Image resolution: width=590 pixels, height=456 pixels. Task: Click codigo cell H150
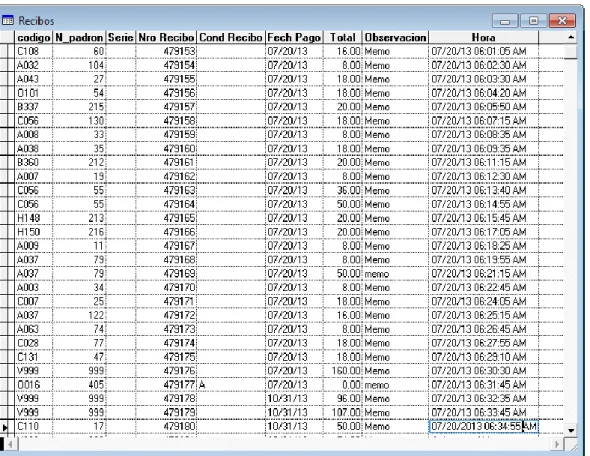[x=33, y=232]
